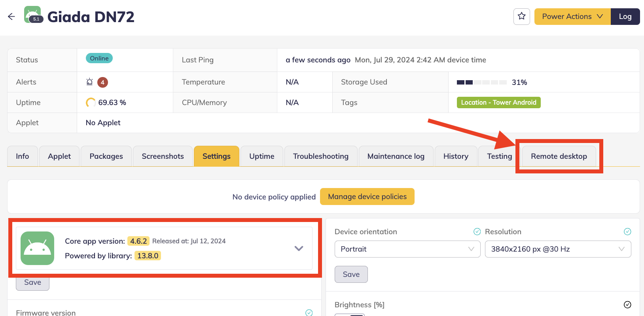Open the 3840x2160 resolution dropdown
The height and width of the screenshot is (316, 644).
(557, 249)
